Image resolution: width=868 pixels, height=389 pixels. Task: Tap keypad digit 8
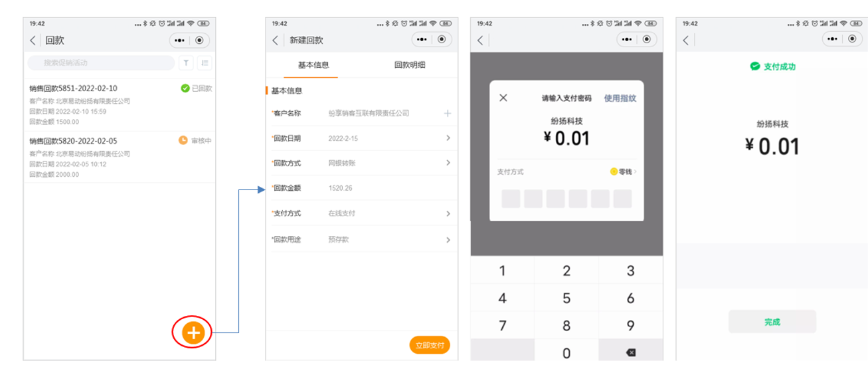(566, 326)
